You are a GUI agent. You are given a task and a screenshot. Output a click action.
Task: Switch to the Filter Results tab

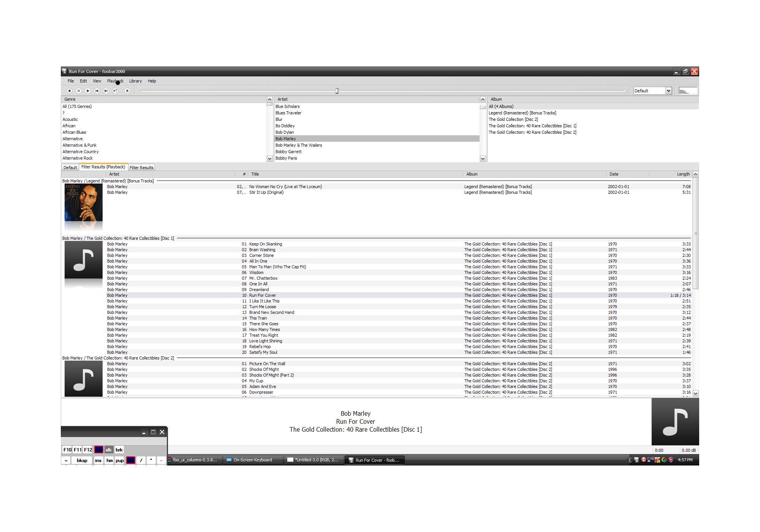141,168
